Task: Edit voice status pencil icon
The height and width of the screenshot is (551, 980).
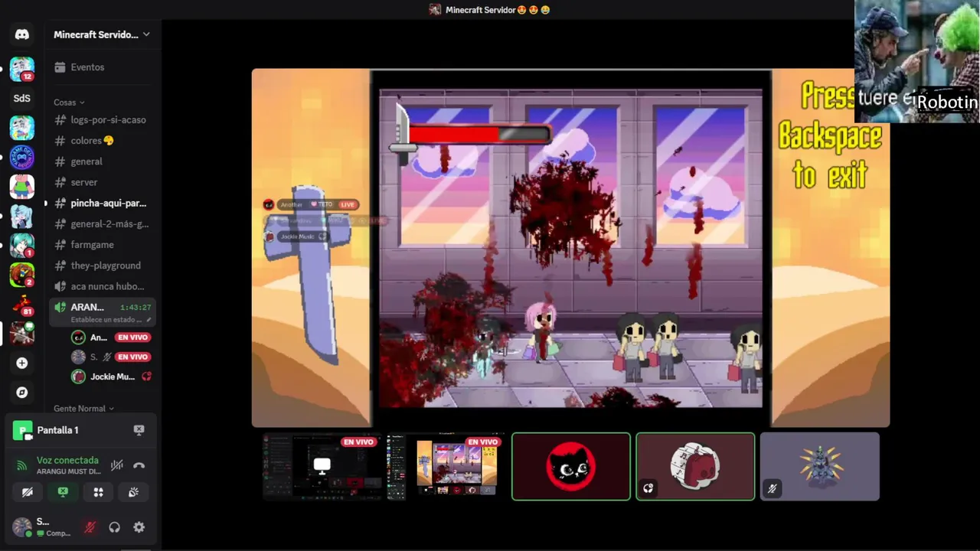Action: 149,320
